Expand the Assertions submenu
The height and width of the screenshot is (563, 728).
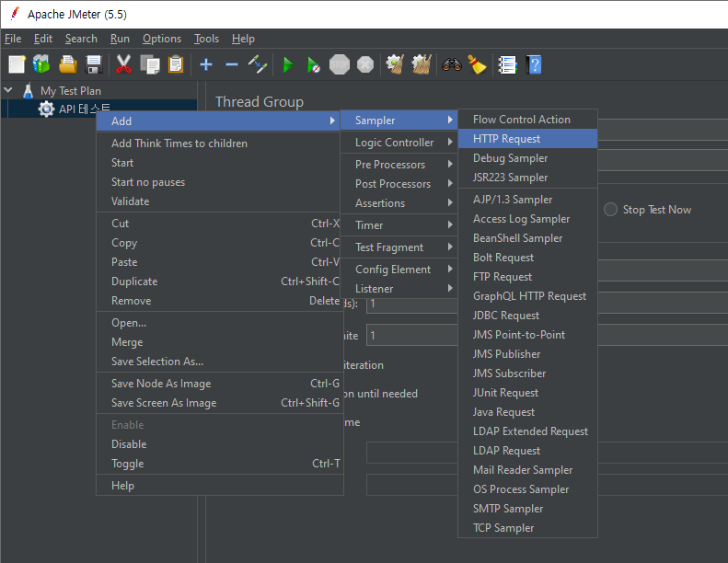[x=399, y=203]
